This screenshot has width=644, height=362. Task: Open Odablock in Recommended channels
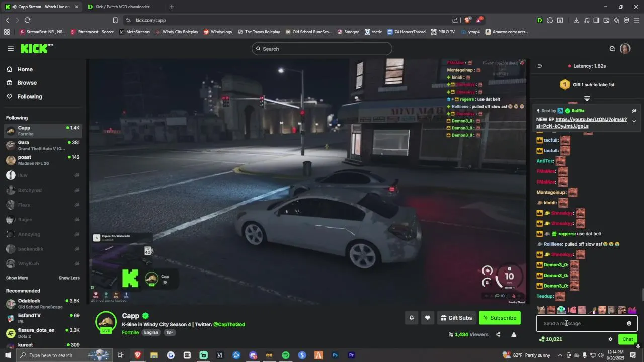43,304
